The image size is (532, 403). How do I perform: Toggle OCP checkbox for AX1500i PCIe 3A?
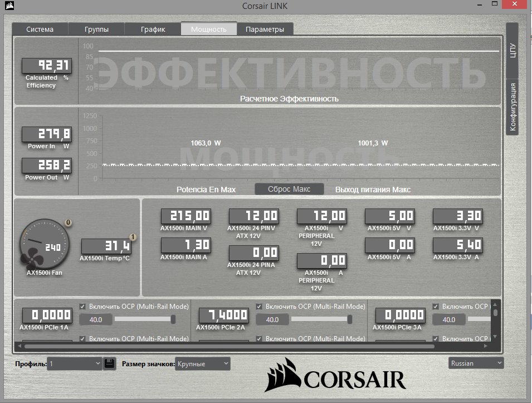click(x=436, y=307)
